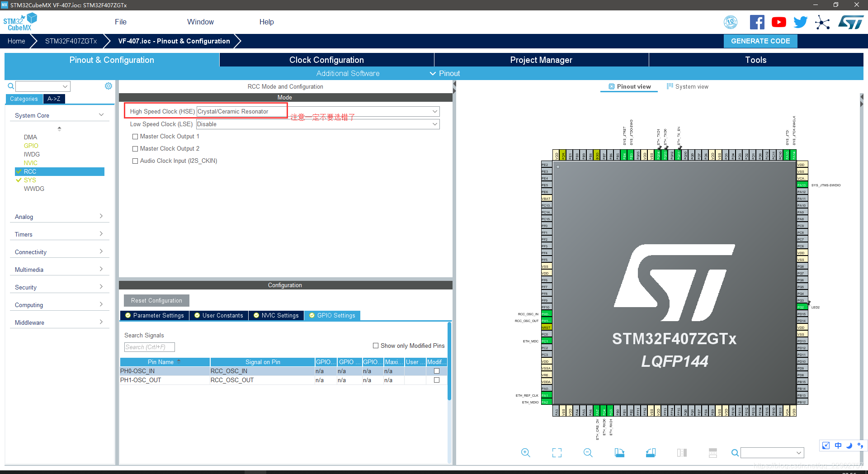Click the STM32CubeMX logo
This screenshot has height=474, width=868.
pyautogui.click(x=20, y=22)
